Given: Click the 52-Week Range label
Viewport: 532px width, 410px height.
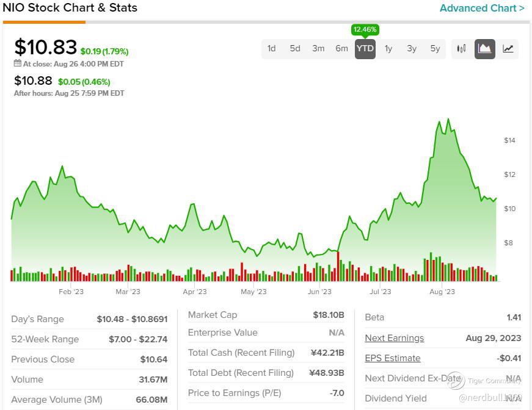Looking at the screenshot, I should 45,339.
